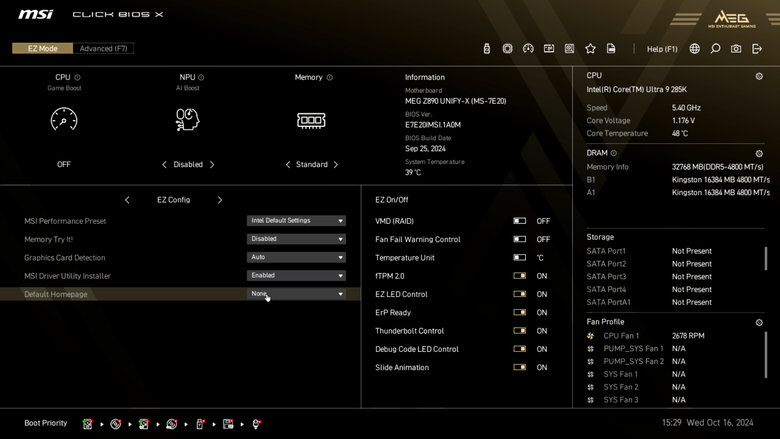Click the CPU chip icon in top toolbar
Viewport: 780px width, 439px height.
507,48
